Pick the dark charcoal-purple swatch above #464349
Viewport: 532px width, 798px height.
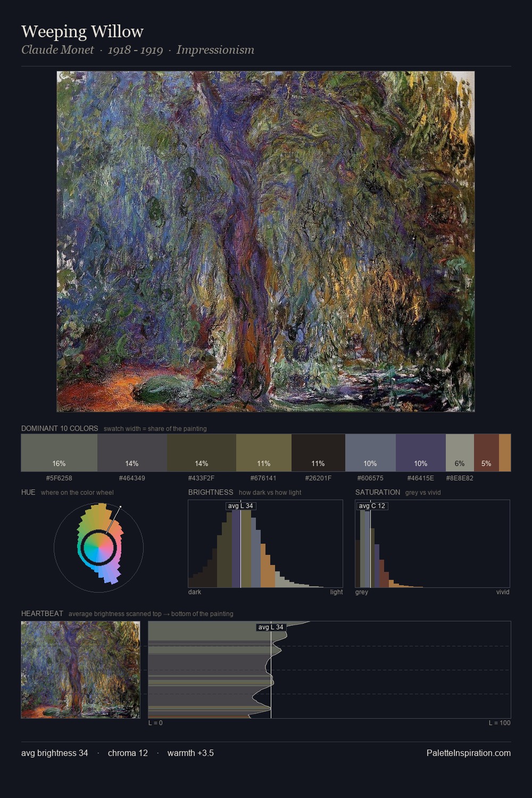click(132, 453)
